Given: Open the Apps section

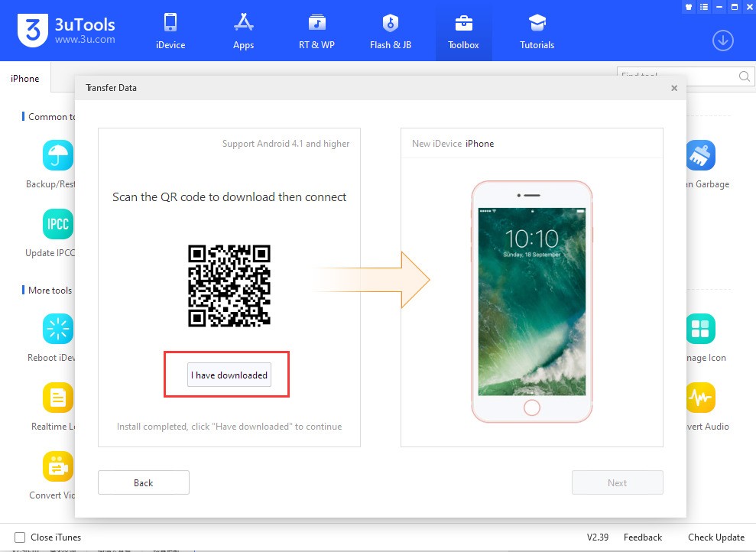Looking at the screenshot, I should coord(244,31).
